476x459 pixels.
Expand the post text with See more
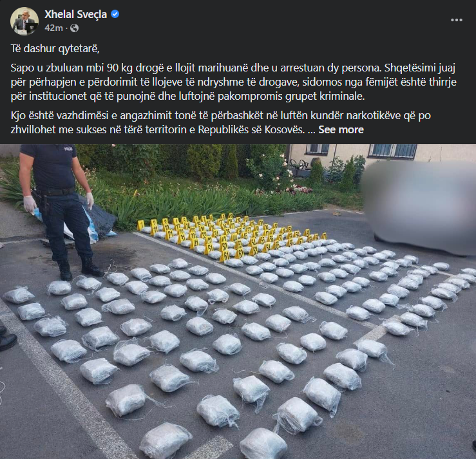341,130
